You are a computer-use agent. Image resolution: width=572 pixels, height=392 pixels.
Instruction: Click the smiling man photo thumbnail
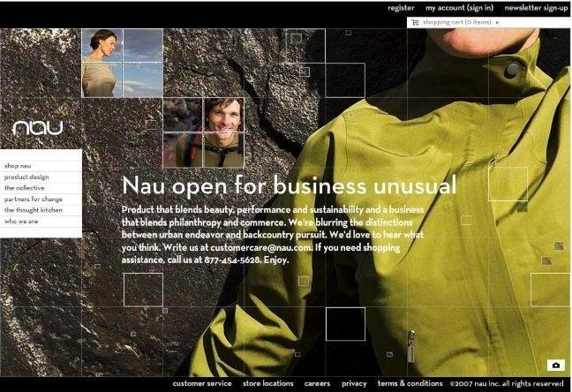point(204,132)
